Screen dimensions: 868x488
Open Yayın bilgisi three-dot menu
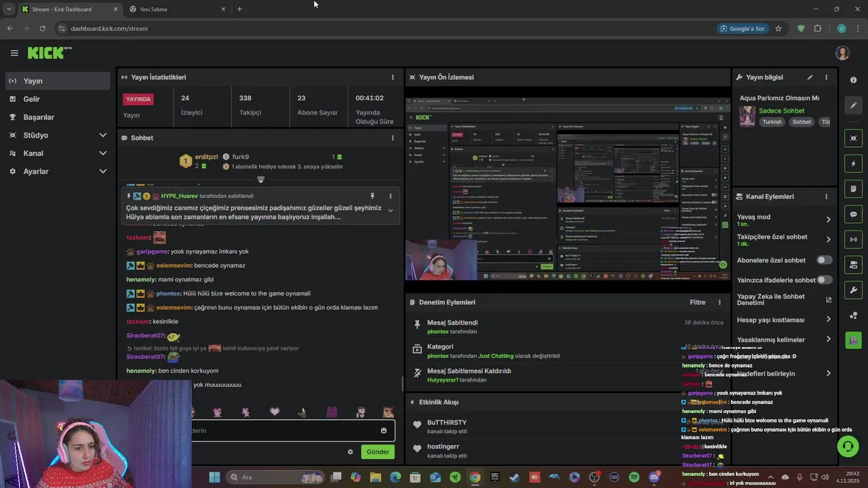coord(826,77)
